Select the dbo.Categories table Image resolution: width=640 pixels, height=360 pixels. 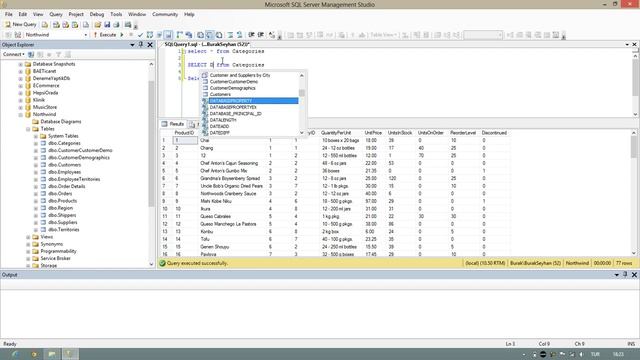[64, 143]
